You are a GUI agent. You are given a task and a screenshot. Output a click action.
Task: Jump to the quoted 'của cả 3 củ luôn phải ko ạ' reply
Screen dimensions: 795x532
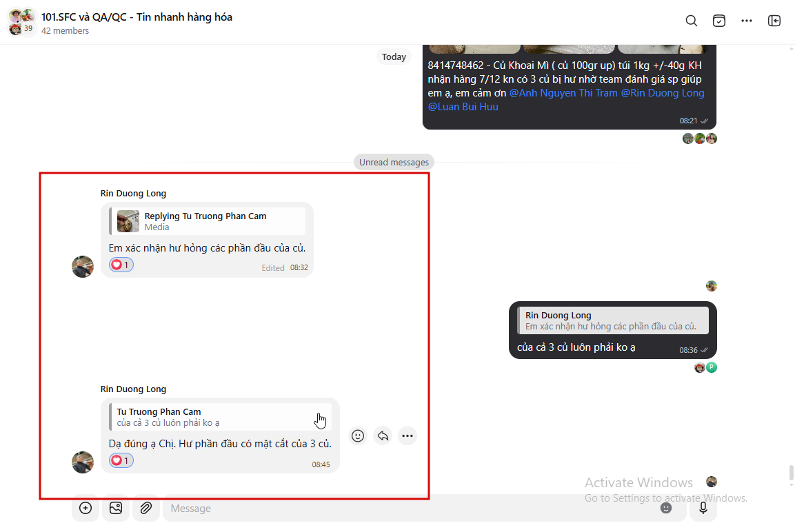click(x=221, y=417)
